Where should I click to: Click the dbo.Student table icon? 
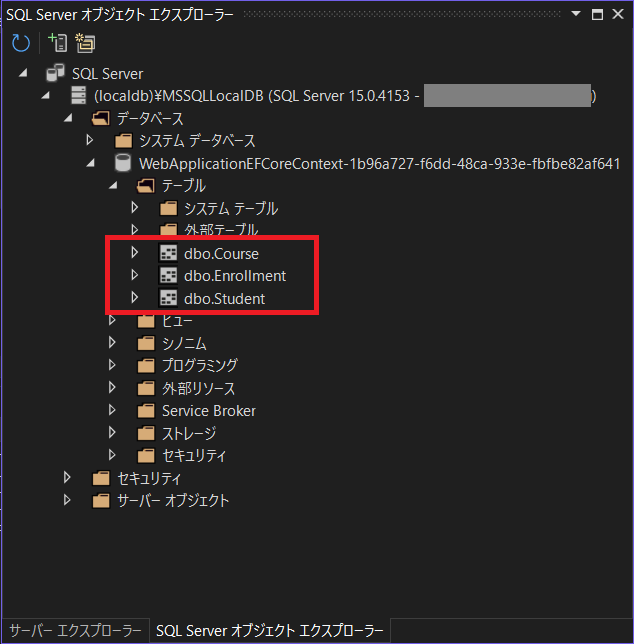[x=168, y=298]
